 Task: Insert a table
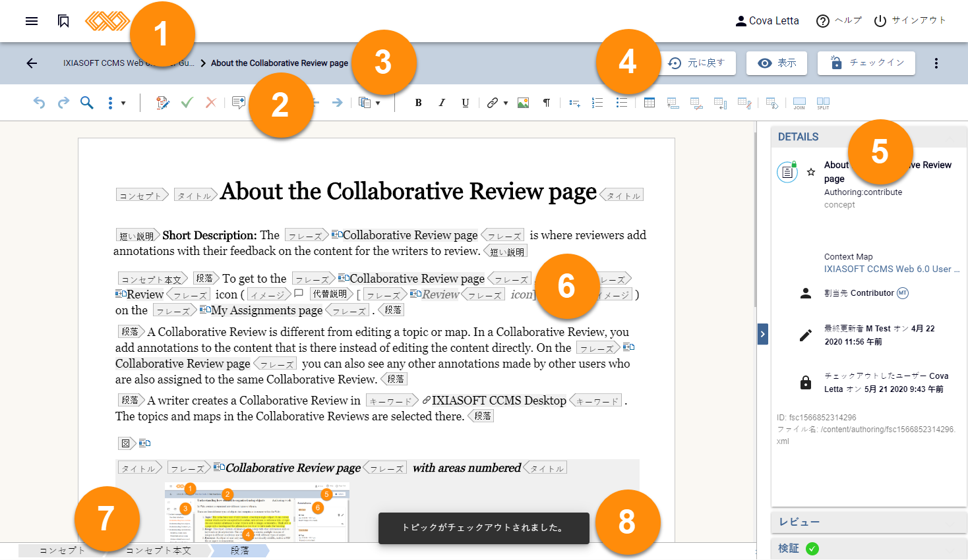[x=650, y=103]
